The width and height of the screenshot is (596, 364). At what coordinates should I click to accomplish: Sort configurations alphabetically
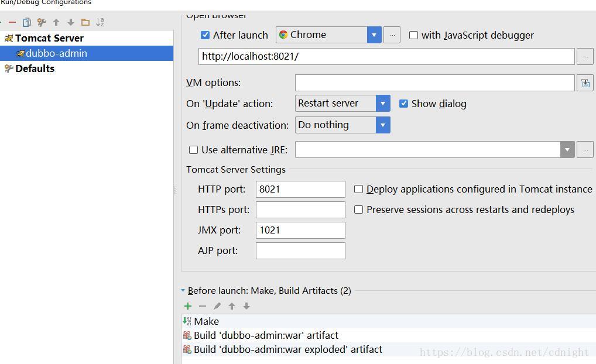click(100, 22)
